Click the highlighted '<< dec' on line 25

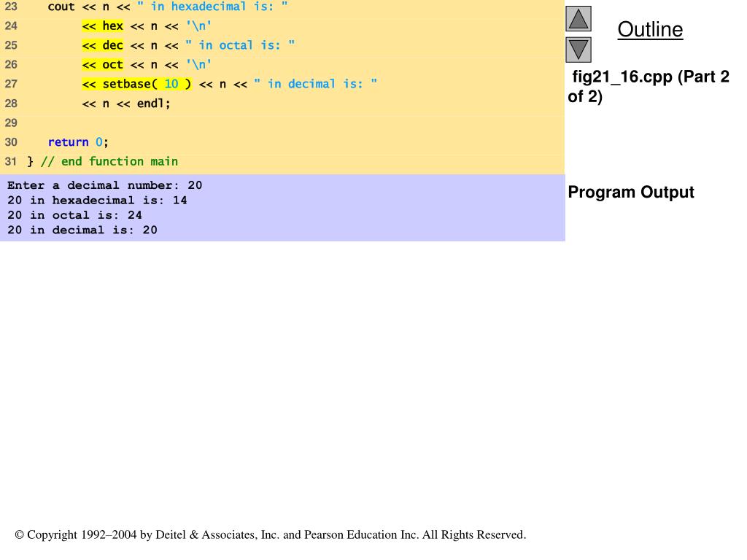pyautogui.click(x=102, y=45)
